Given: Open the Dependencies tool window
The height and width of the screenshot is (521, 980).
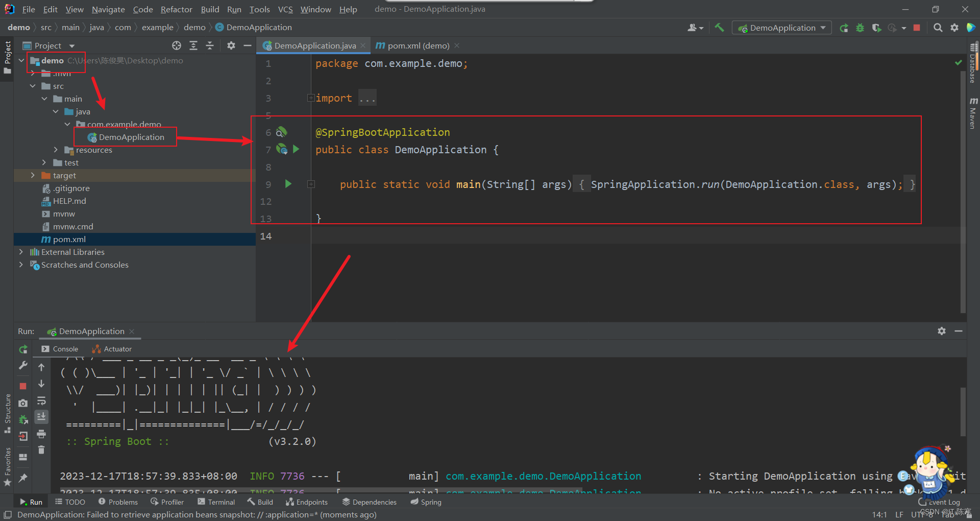Looking at the screenshot, I should click(370, 502).
